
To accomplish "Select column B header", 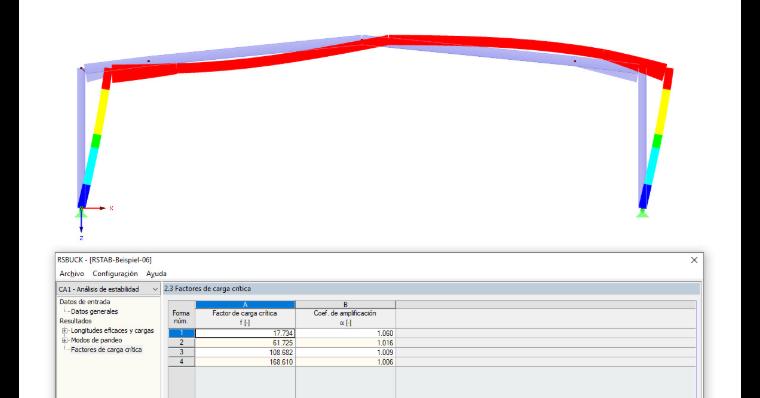I will click(x=345, y=304).
